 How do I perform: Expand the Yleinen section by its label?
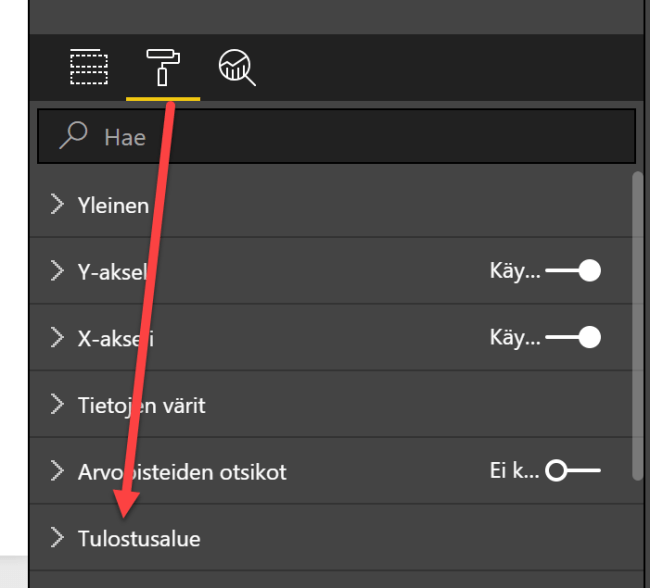pyautogui.click(x=113, y=205)
